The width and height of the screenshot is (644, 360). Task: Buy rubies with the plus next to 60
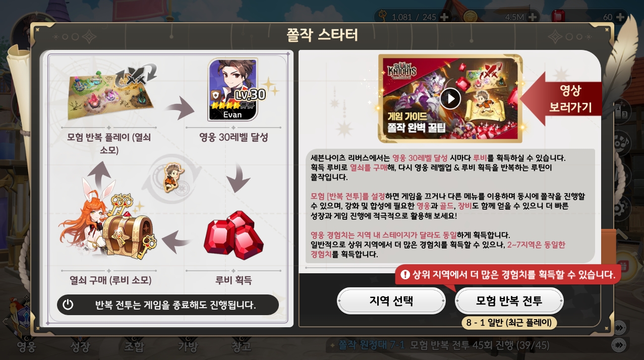coord(620,17)
